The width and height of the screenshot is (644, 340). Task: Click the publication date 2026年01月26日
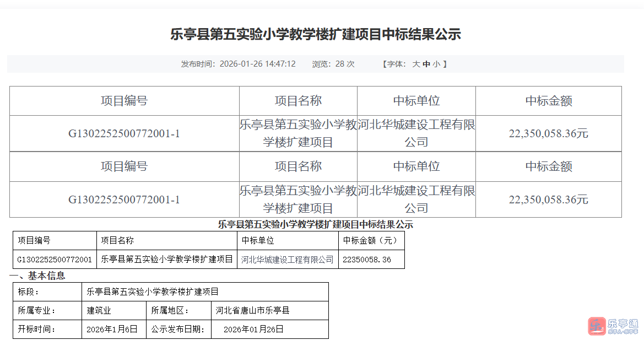click(x=253, y=330)
